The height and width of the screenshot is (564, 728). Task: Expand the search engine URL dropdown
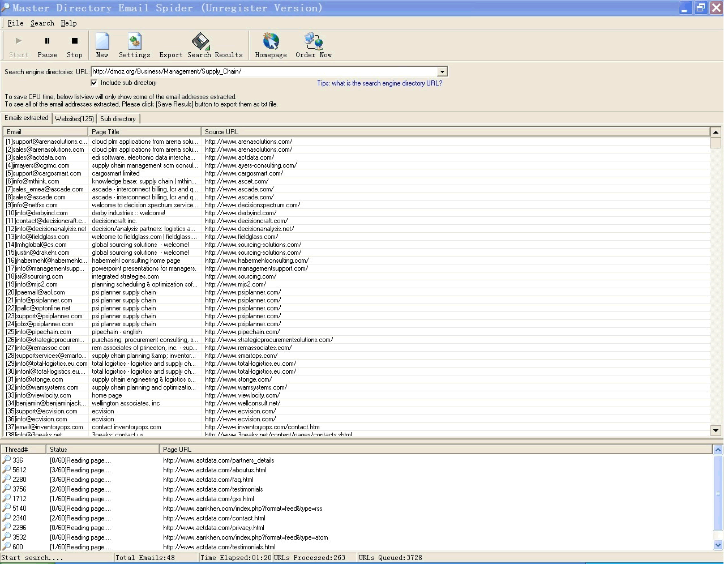tap(442, 72)
